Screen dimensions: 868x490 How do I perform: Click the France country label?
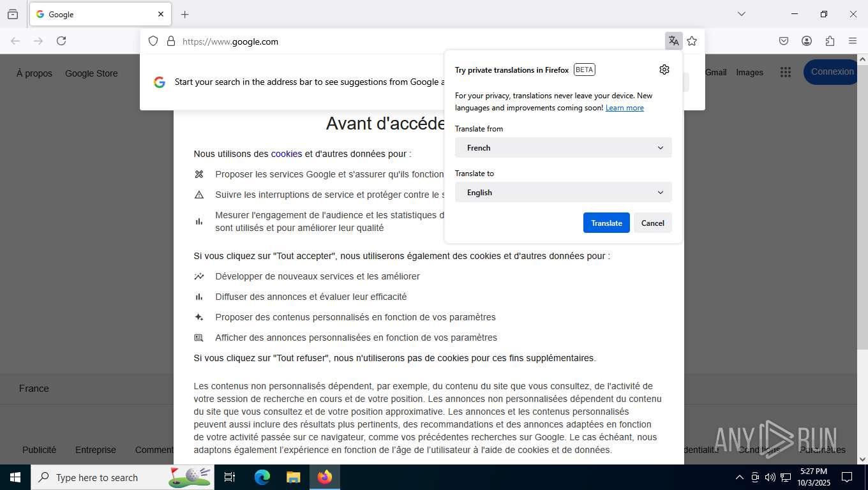[34, 389]
